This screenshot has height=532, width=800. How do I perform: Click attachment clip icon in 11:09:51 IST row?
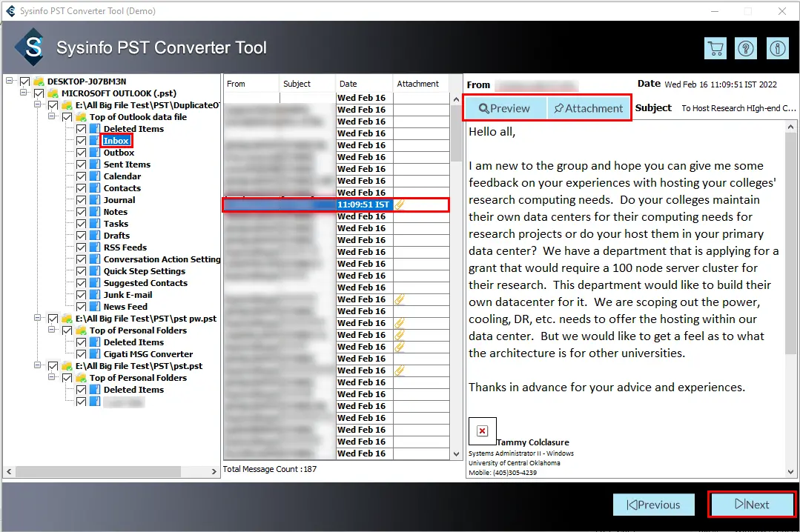(x=400, y=205)
